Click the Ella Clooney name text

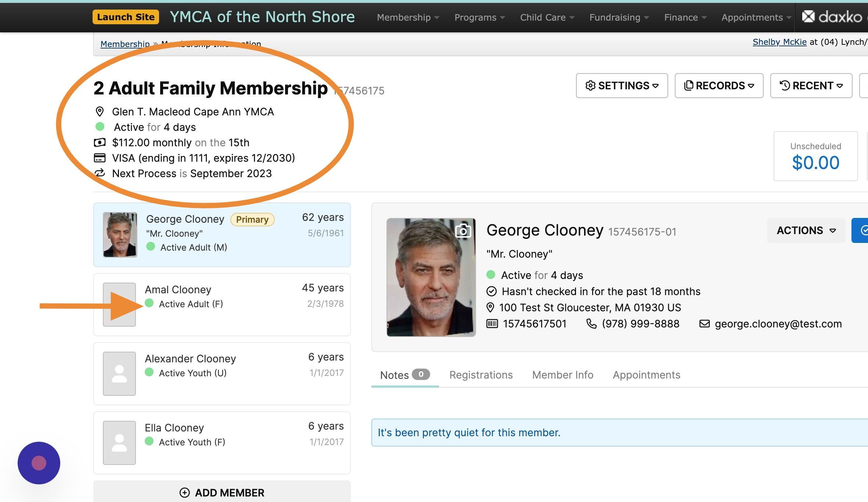[x=174, y=427]
